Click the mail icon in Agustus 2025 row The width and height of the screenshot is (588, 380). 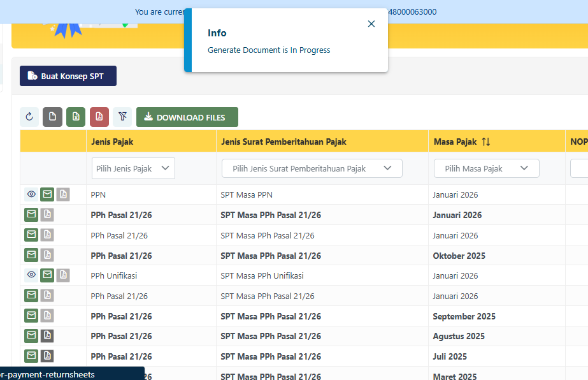[31, 336]
